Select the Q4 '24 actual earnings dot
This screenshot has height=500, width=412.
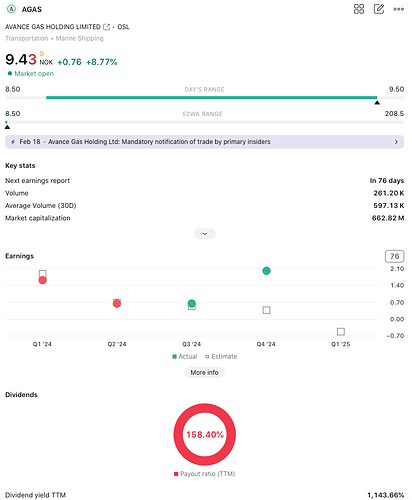pyautogui.click(x=266, y=271)
